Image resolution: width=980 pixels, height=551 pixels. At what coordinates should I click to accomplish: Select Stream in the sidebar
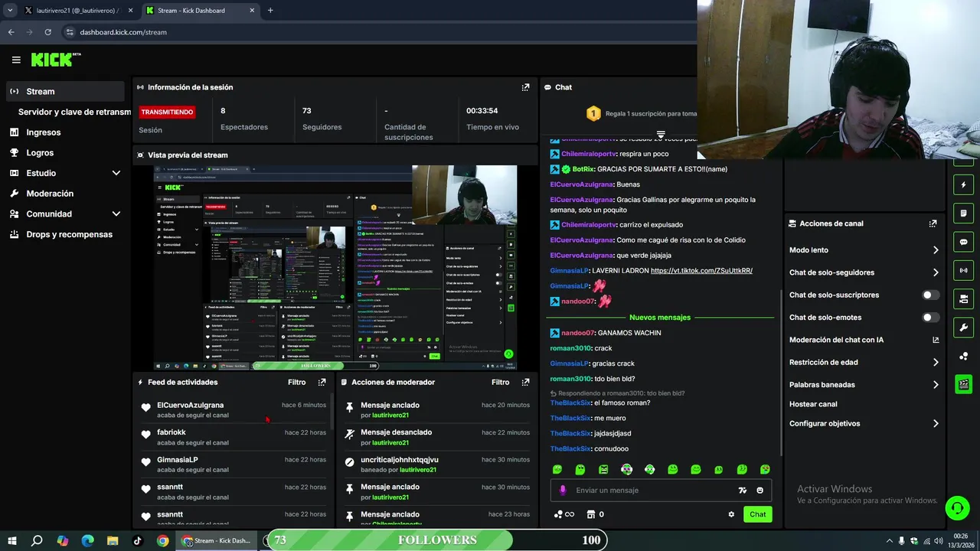coord(65,91)
